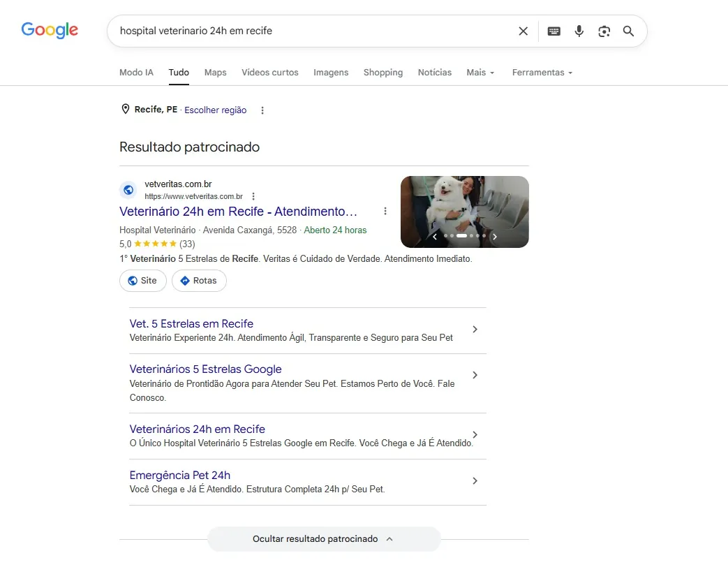Show next photo in carousel
This screenshot has height=581, width=728.
[495, 237]
